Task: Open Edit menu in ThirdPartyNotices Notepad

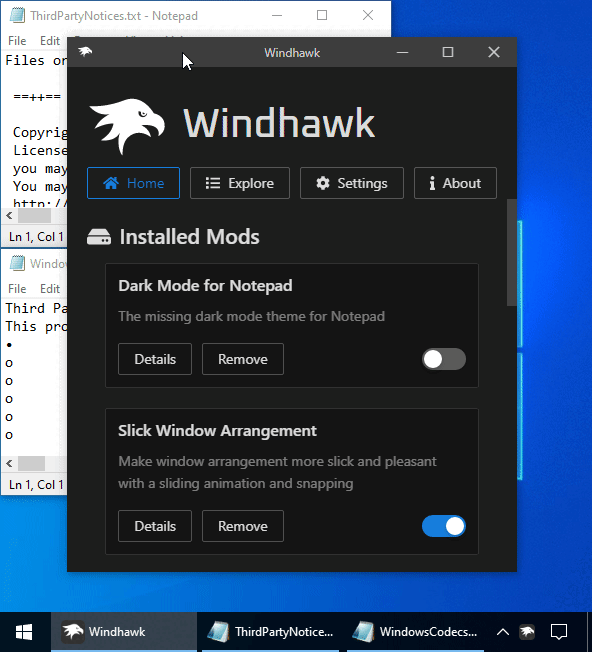Action: tap(50, 41)
